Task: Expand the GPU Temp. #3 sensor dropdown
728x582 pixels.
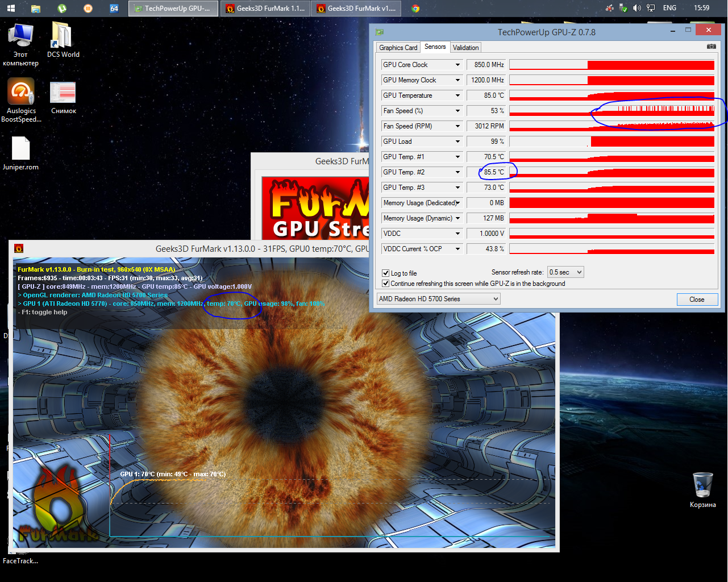Action: [457, 188]
